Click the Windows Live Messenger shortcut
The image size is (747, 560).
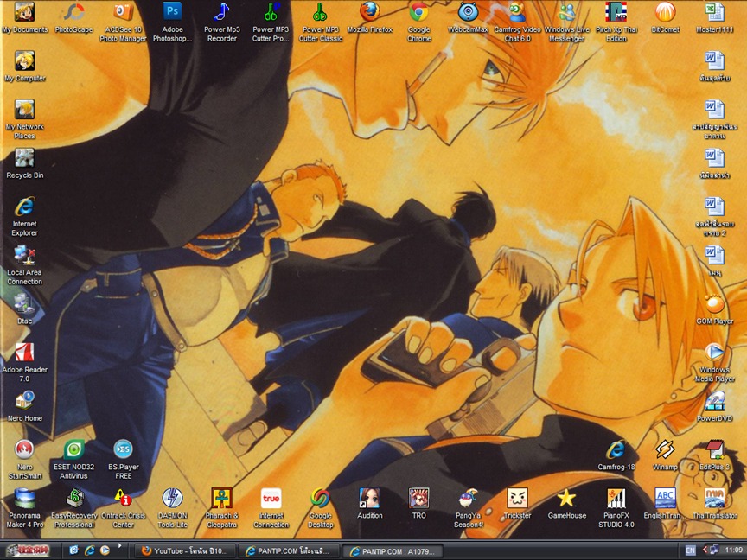pyautogui.click(x=566, y=22)
